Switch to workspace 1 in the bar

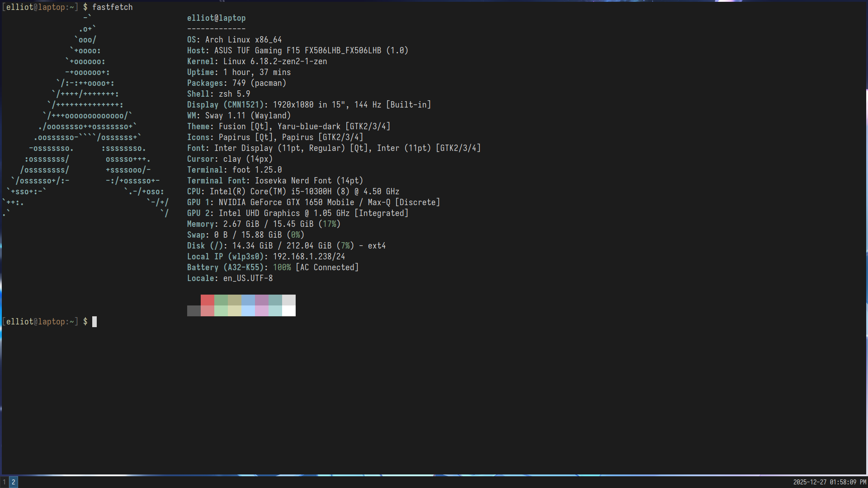5,482
